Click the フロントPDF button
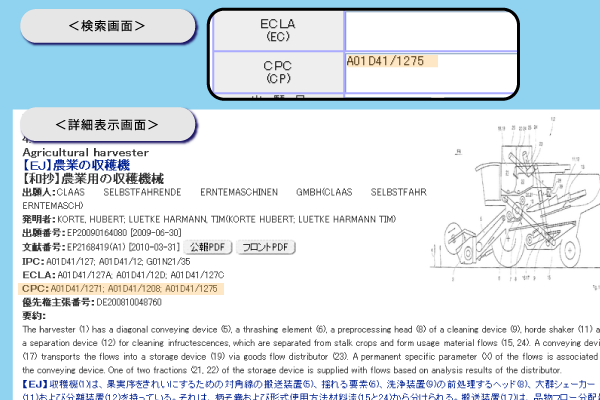This screenshot has height=400, width=600. tap(265, 247)
